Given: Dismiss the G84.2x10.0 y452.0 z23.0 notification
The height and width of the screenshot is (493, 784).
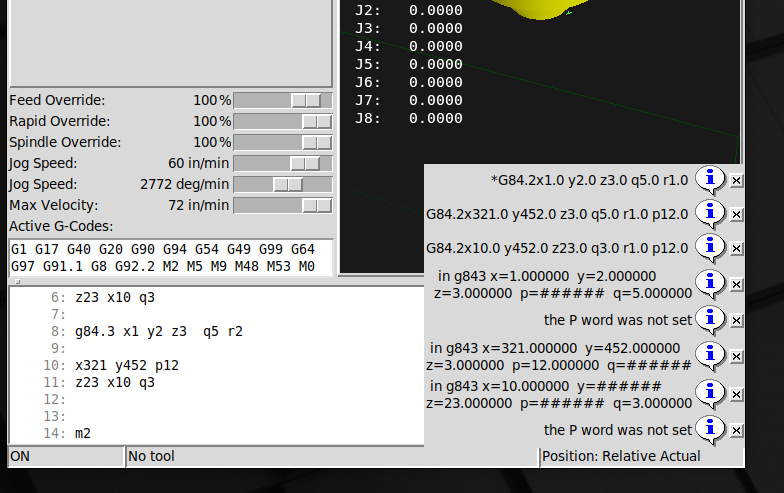Looking at the screenshot, I should click(736, 248).
